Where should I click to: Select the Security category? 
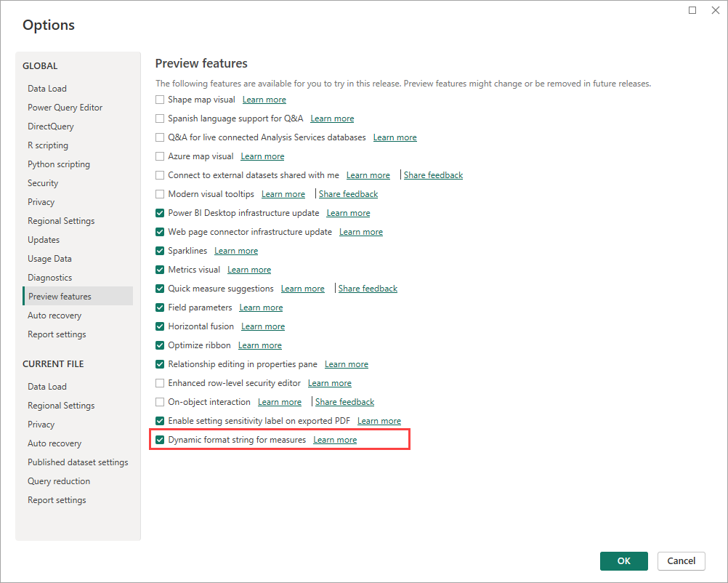pyautogui.click(x=43, y=183)
